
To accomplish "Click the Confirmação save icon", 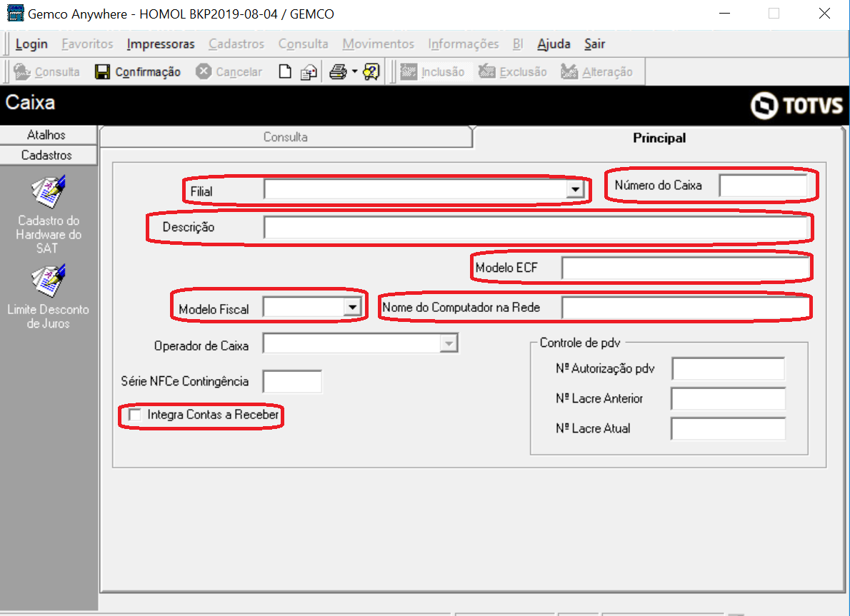I will pos(102,71).
